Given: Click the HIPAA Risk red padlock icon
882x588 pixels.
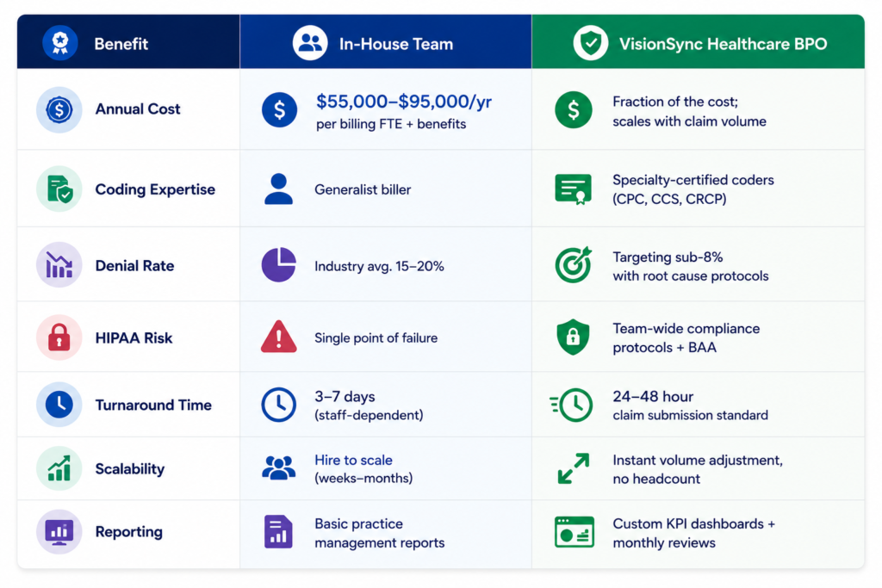Looking at the screenshot, I should click(x=59, y=337).
